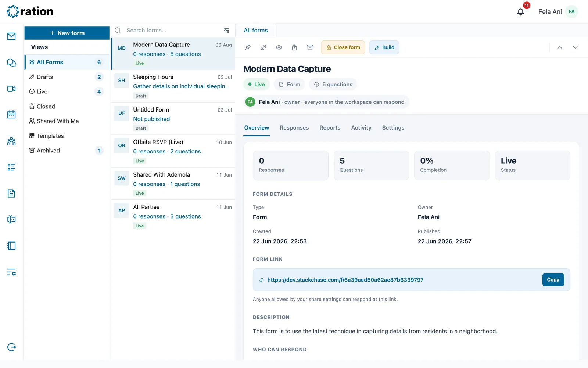The width and height of the screenshot is (588, 368).
Task: Open the stackchase form link URL
Action: [x=345, y=280]
